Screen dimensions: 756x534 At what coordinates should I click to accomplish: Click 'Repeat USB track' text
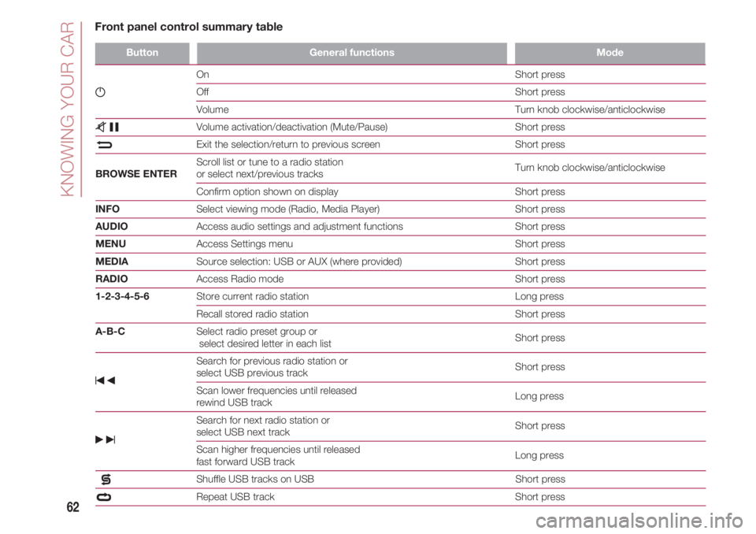235,497
